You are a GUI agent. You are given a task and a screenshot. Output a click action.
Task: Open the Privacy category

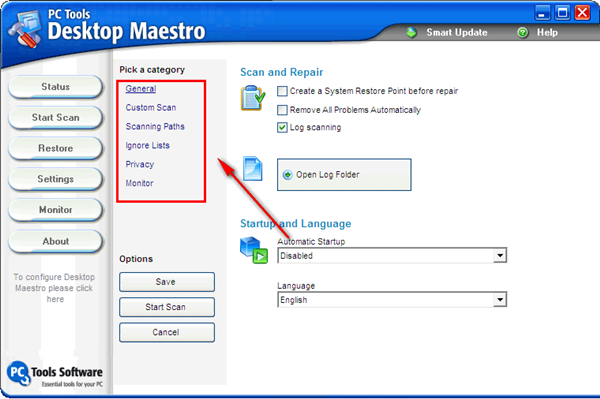[x=140, y=164]
